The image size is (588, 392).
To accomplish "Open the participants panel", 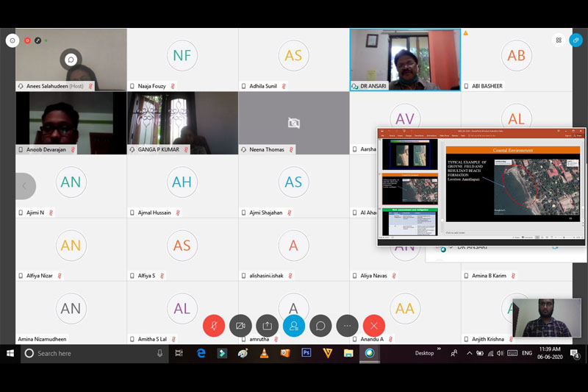I will tap(294, 325).
